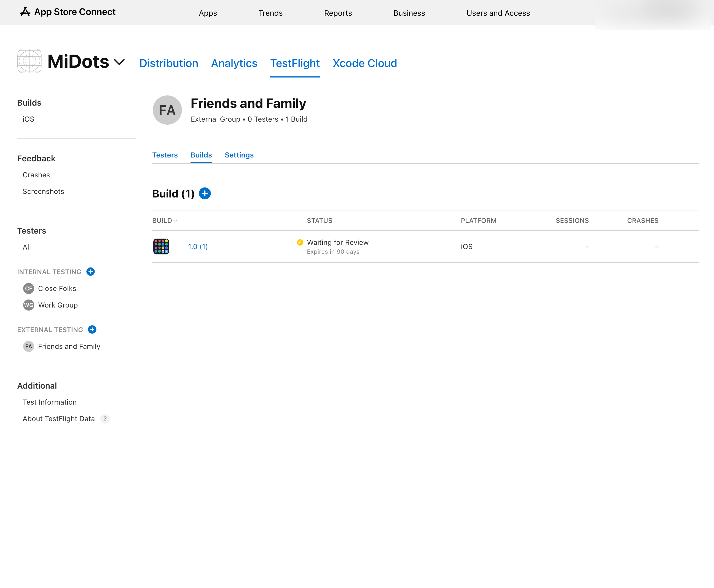Click the Friends and Family group heading
The width and height of the screenshot is (714, 588).
(248, 104)
